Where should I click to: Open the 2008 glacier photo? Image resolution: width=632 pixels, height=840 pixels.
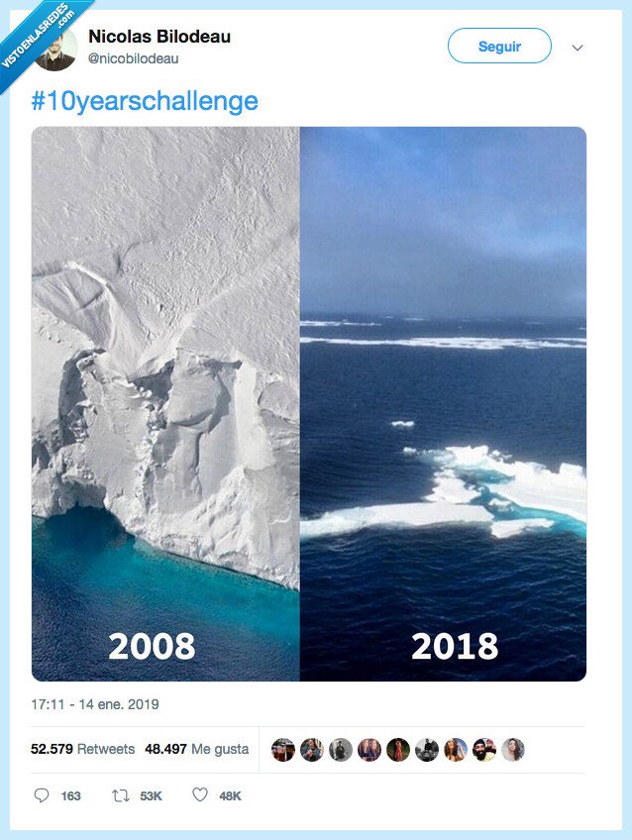(x=165, y=403)
